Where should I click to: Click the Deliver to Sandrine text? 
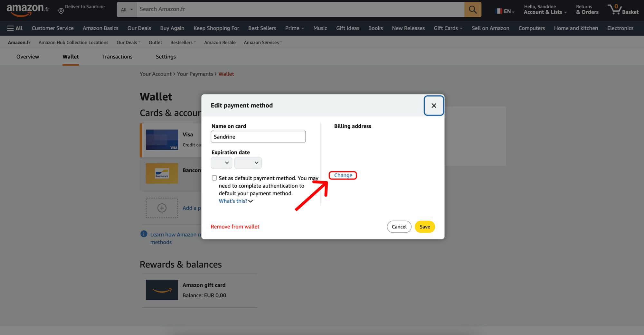(x=85, y=7)
